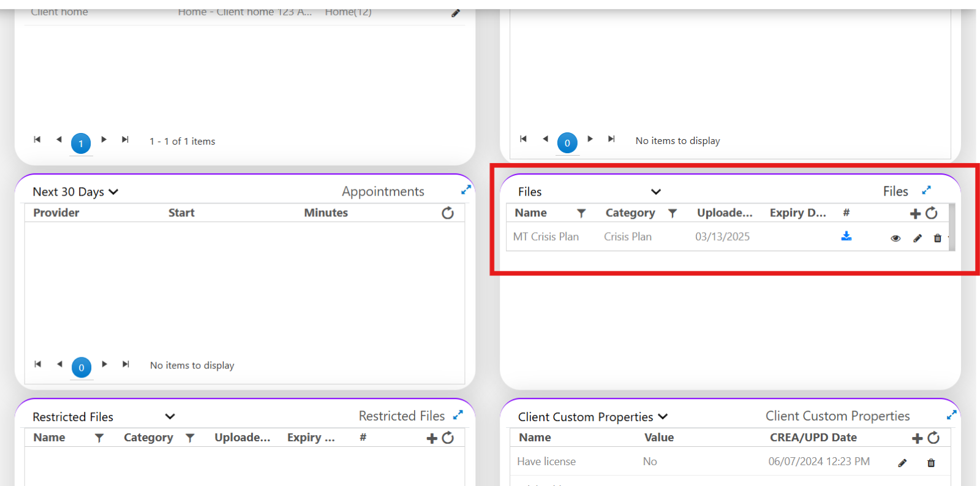The image size is (980, 486).
Task: Go to previous page in Appointments pager
Action: (x=59, y=364)
